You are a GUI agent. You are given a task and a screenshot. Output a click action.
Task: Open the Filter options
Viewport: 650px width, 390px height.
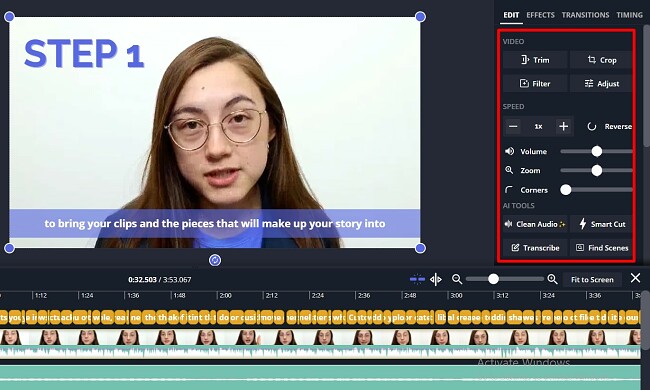point(535,84)
